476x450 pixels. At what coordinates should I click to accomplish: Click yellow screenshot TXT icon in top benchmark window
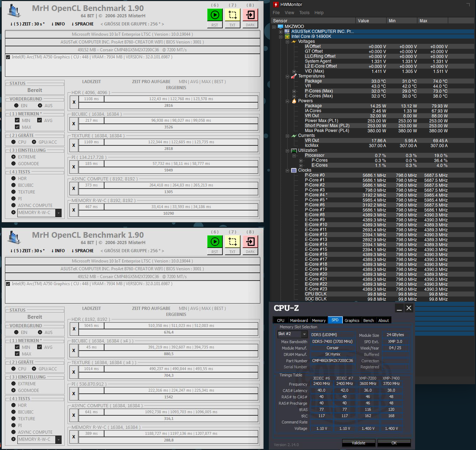[232, 15]
